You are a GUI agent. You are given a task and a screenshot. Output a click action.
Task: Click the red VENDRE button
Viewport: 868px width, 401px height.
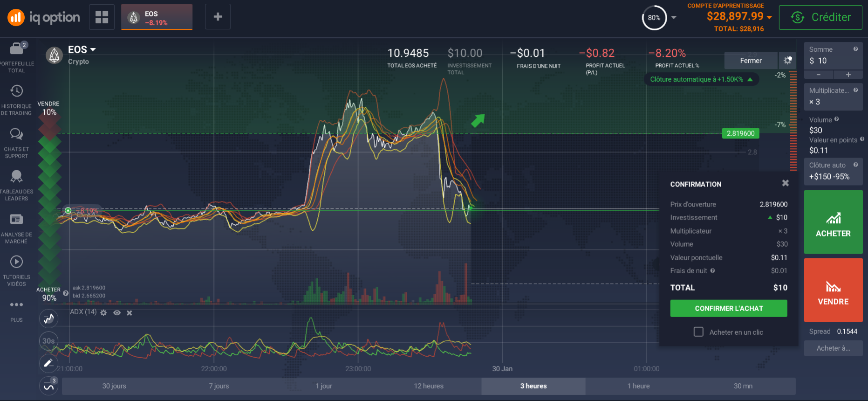coord(833,290)
